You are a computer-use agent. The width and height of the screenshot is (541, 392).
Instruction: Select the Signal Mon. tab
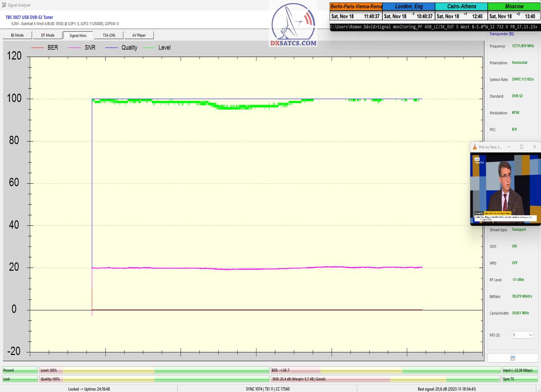tap(78, 35)
